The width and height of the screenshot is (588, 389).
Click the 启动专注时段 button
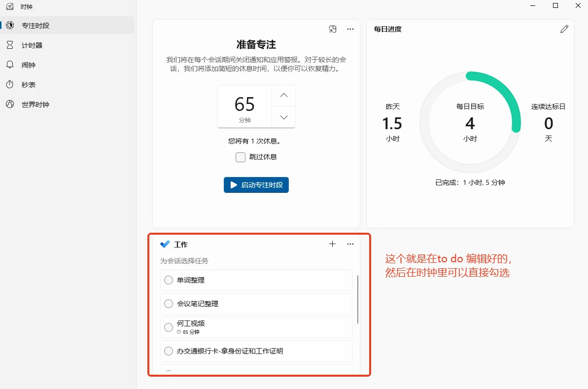coord(256,185)
